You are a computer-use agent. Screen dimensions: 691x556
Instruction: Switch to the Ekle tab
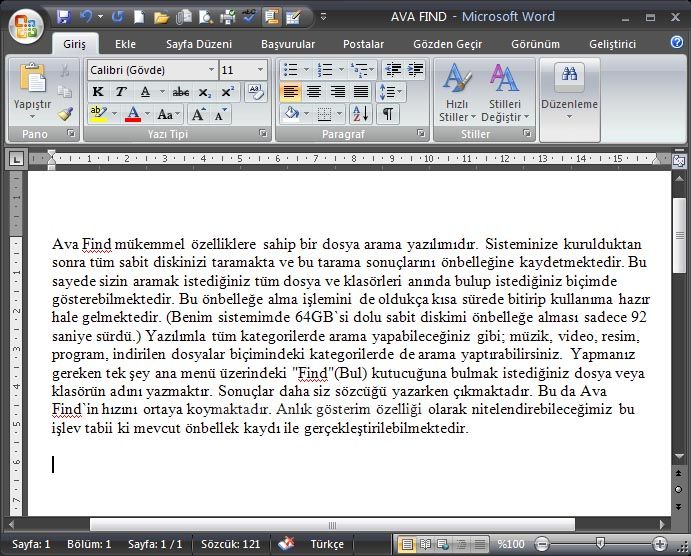point(125,44)
